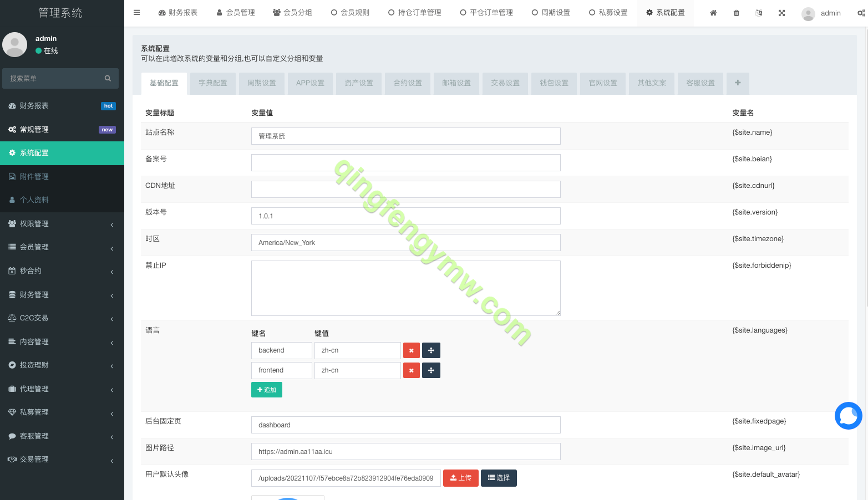Viewport: 868px width, 500px height.
Task: Switch to 持仓订单管理 top tab
Action: coord(415,13)
